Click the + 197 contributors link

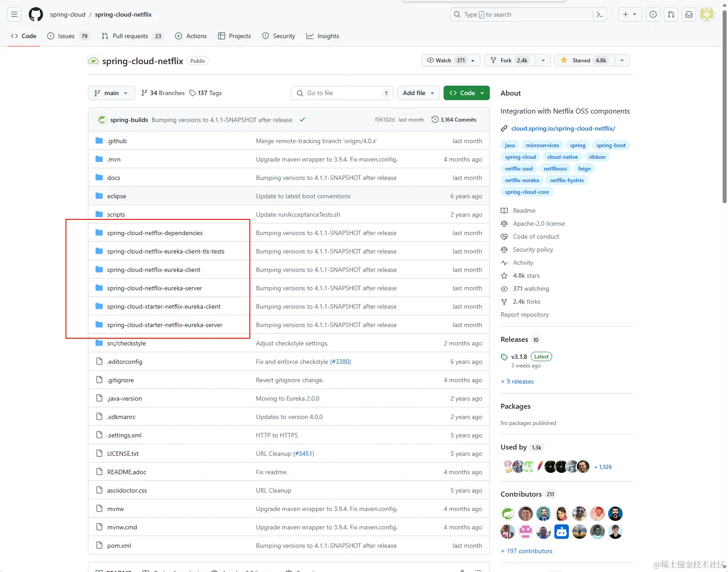tap(527, 551)
